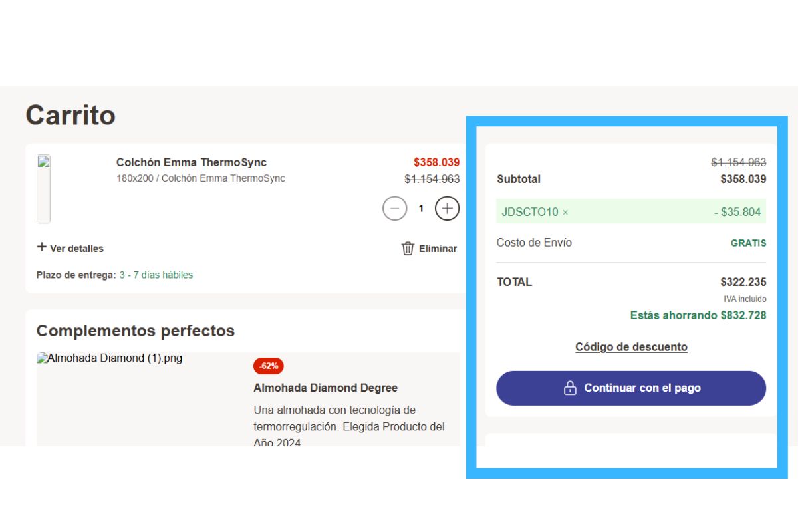Click the 3 - 7 días hábiles delivery text
Image resolution: width=798 pixels, height=532 pixels.
pos(156,275)
